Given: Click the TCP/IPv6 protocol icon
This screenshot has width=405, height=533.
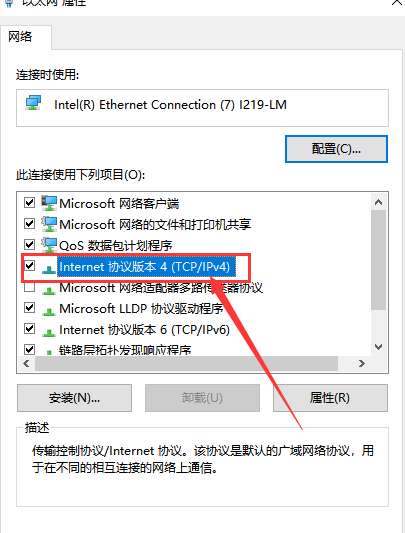Looking at the screenshot, I should pyautogui.click(x=49, y=332).
